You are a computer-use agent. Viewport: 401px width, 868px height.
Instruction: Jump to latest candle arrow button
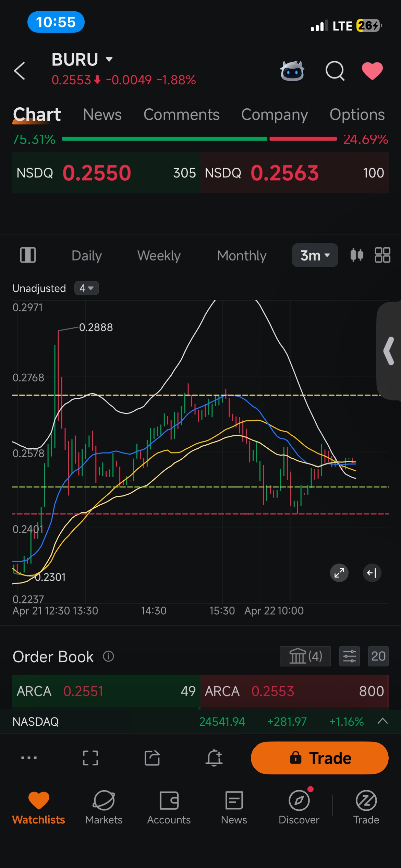(372, 572)
